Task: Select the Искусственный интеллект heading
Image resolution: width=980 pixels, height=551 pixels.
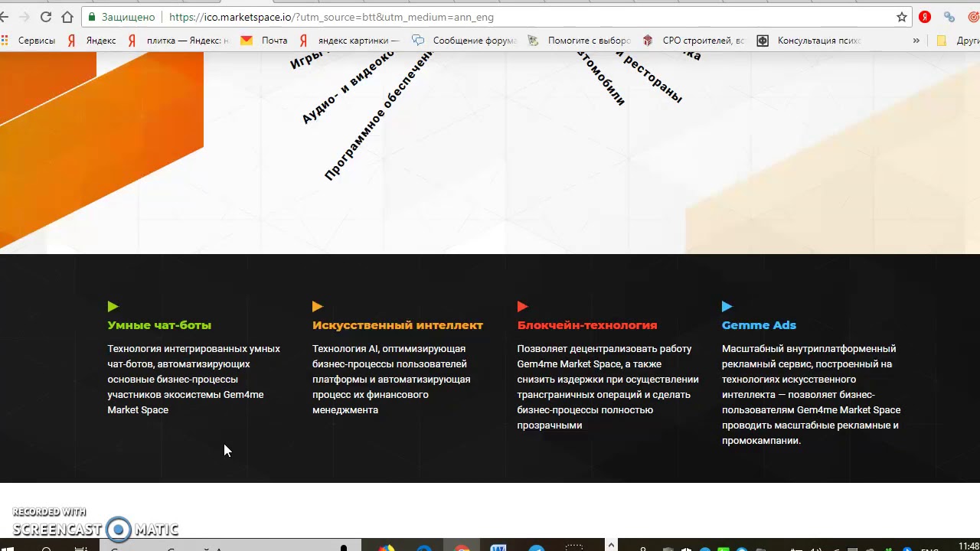Action: pos(397,325)
